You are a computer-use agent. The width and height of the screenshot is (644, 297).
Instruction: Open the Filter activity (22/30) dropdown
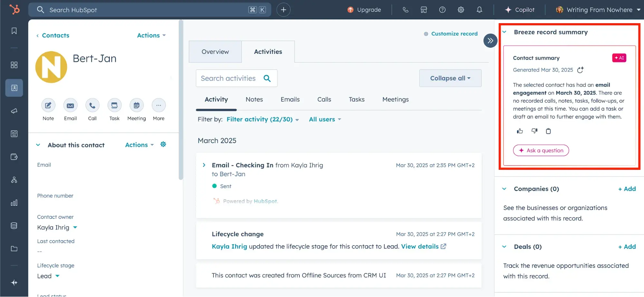click(263, 120)
